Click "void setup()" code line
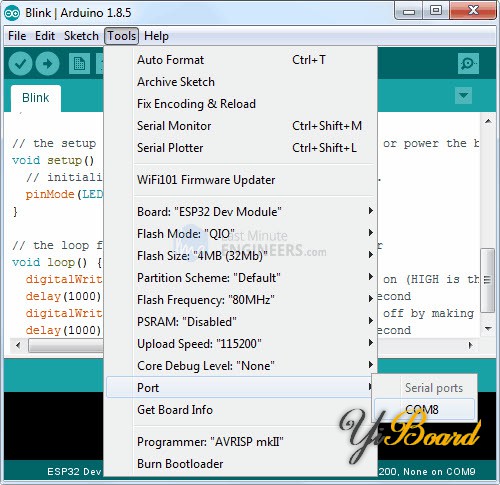The width and height of the screenshot is (500, 485). (53, 161)
